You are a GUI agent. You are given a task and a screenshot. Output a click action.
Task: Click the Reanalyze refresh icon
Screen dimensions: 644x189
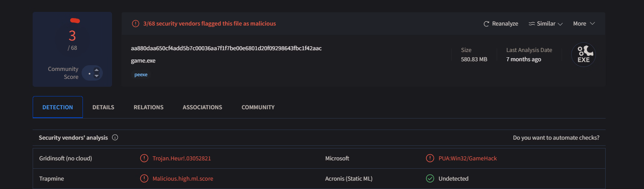pos(487,24)
